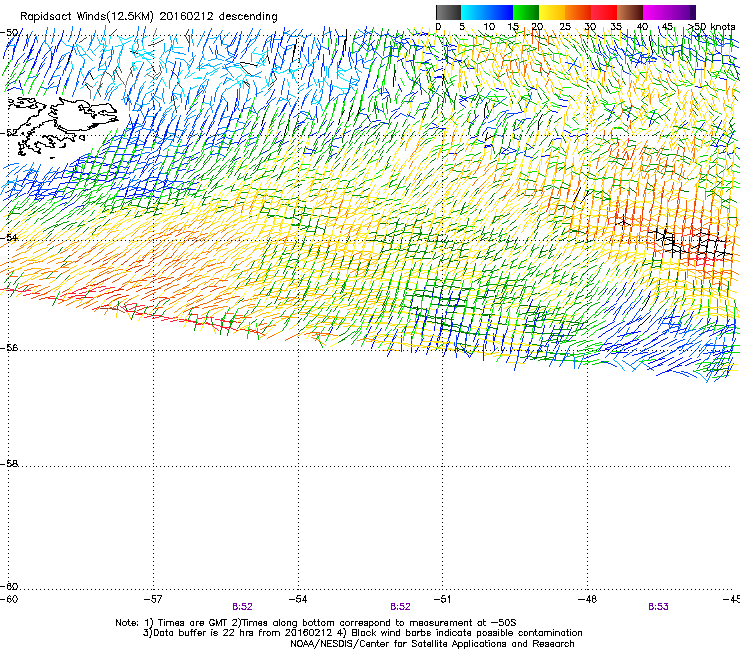Screen dimensions: 740x650
Task: Click the gray 0-5 knots color bar segment
Action: pyautogui.click(x=448, y=12)
